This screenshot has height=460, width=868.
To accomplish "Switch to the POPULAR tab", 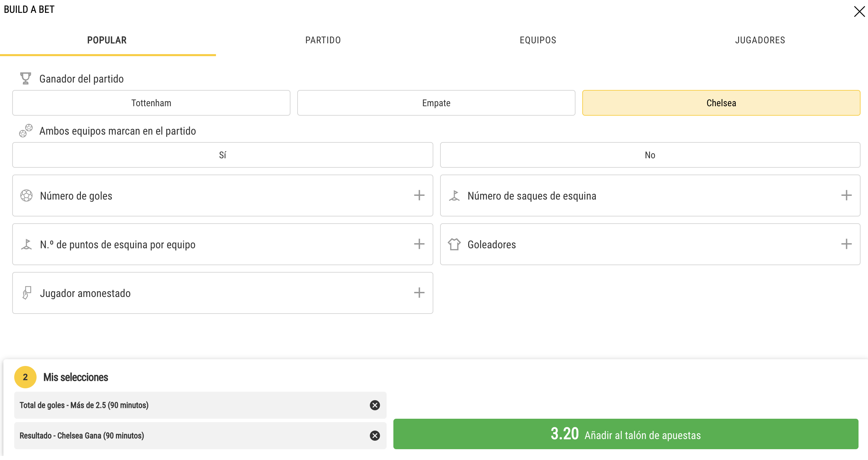I will 107,40.
